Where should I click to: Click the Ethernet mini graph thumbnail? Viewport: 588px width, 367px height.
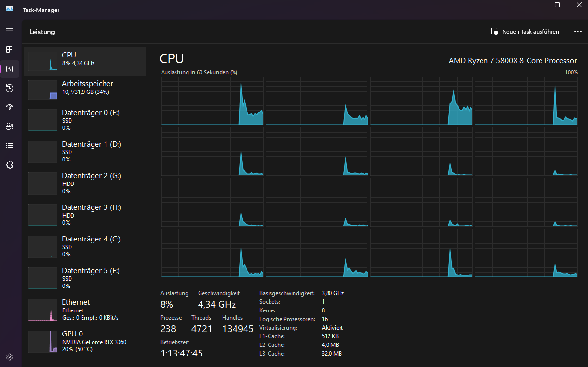click(43, 310)
